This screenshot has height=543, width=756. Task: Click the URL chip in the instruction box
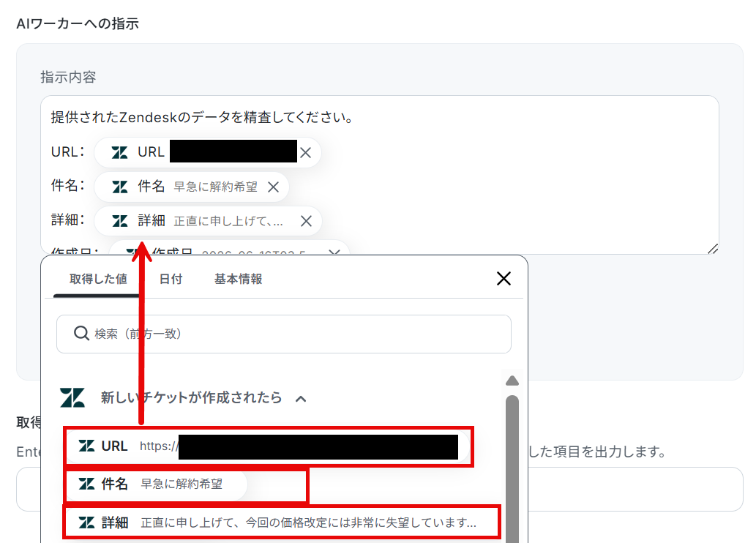coord(208,153)
